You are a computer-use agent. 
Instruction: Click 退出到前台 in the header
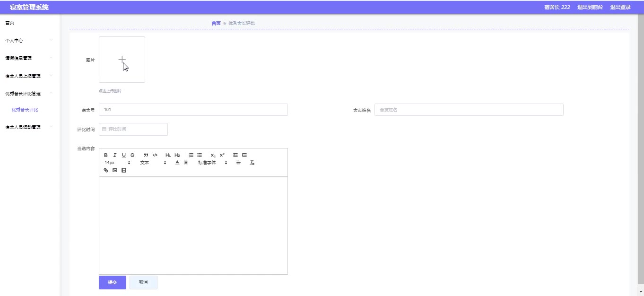(590, 7)
